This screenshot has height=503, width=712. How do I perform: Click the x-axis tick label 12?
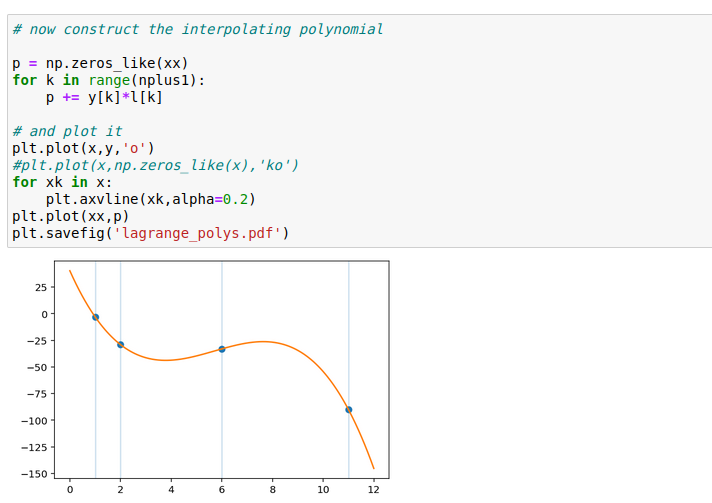point(374,490)
